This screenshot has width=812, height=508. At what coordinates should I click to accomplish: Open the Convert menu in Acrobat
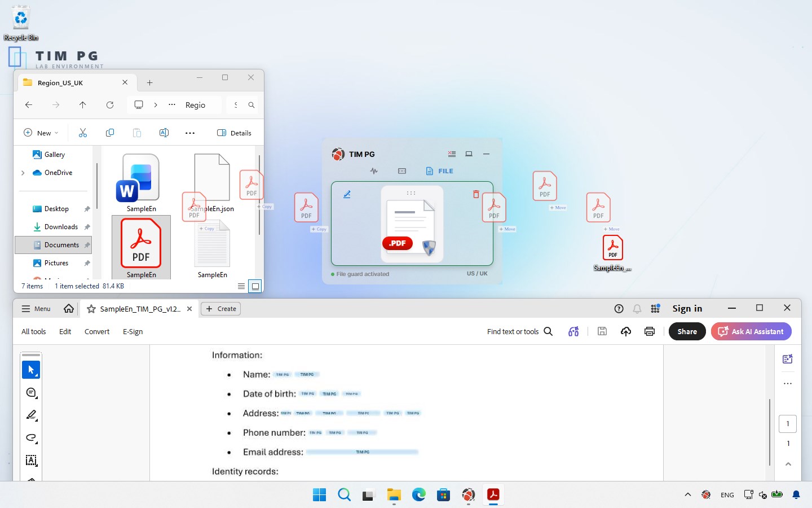point(97,331)
